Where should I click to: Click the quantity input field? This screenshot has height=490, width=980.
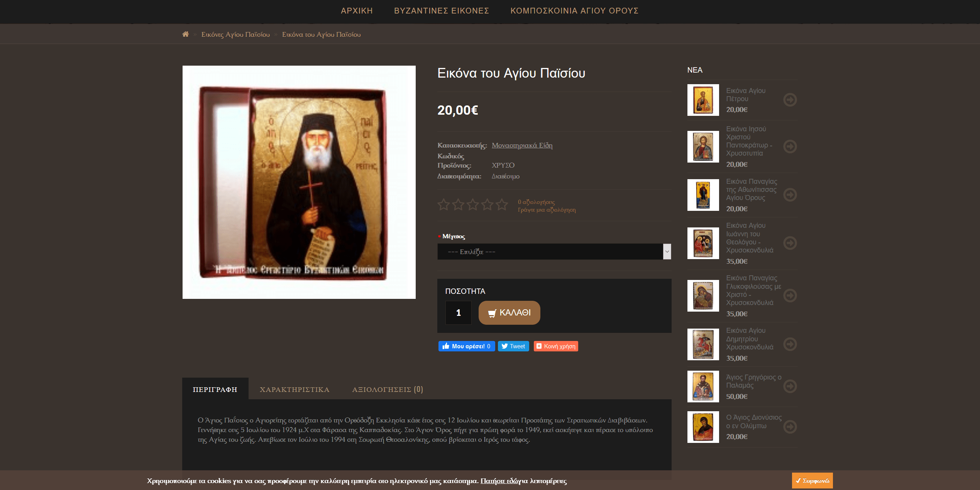[459, 313]
